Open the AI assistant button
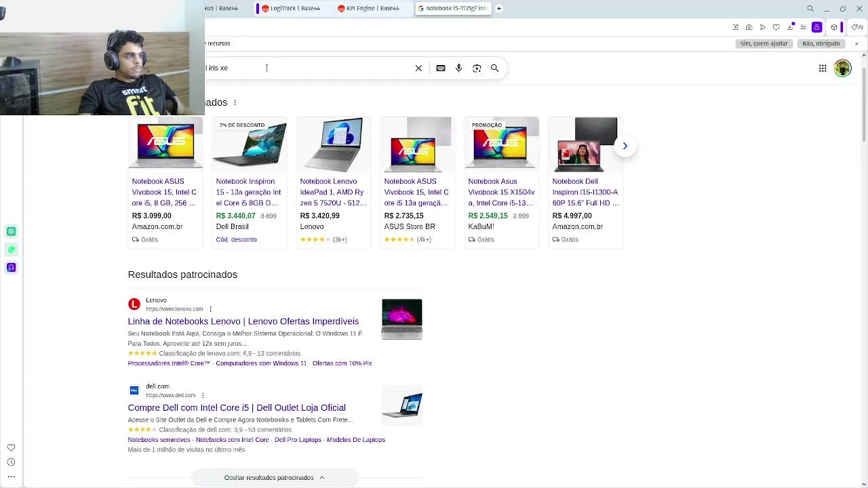Viewport: 868px width, 488px height. [x=857, y=27]
